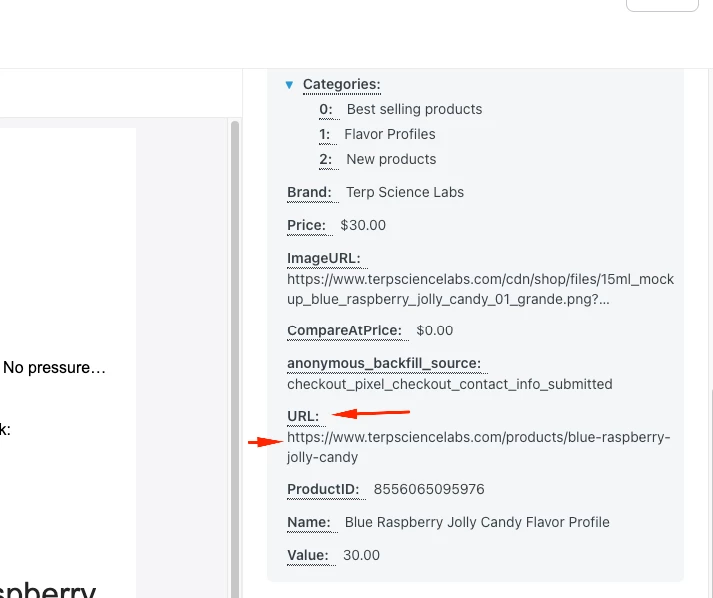Select Blue Raspberry Jolly Candy Flavor Profile name
This screenshot has width=713, height=598.
point(477,522)
